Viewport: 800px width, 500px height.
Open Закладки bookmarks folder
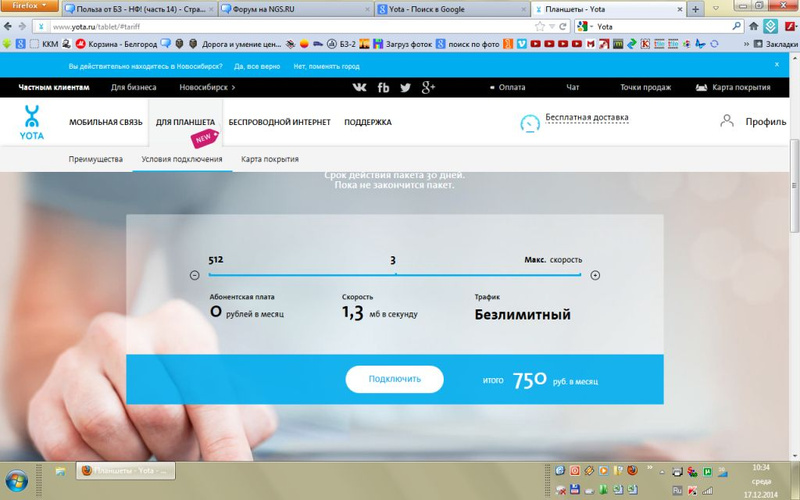(x=777, y=44)
